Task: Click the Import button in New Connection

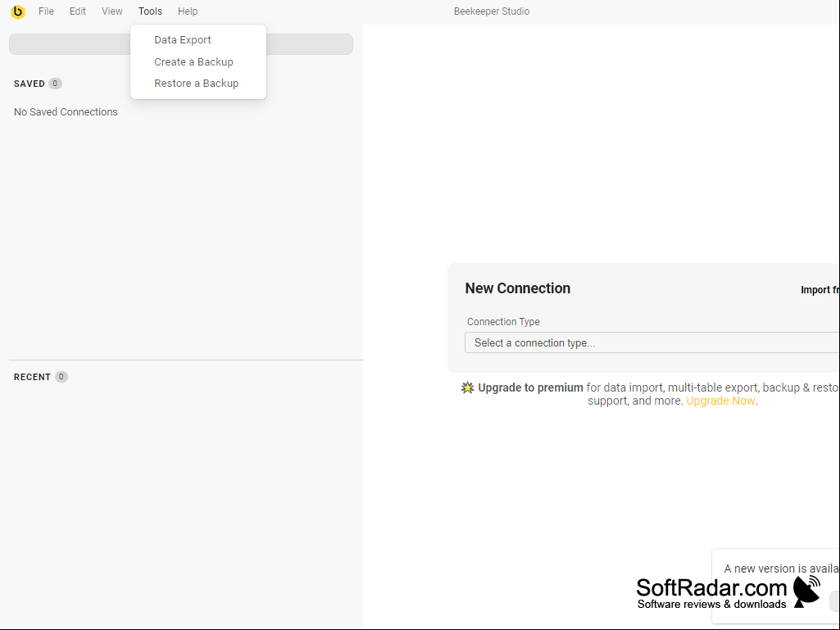Action: coord(820,290)
